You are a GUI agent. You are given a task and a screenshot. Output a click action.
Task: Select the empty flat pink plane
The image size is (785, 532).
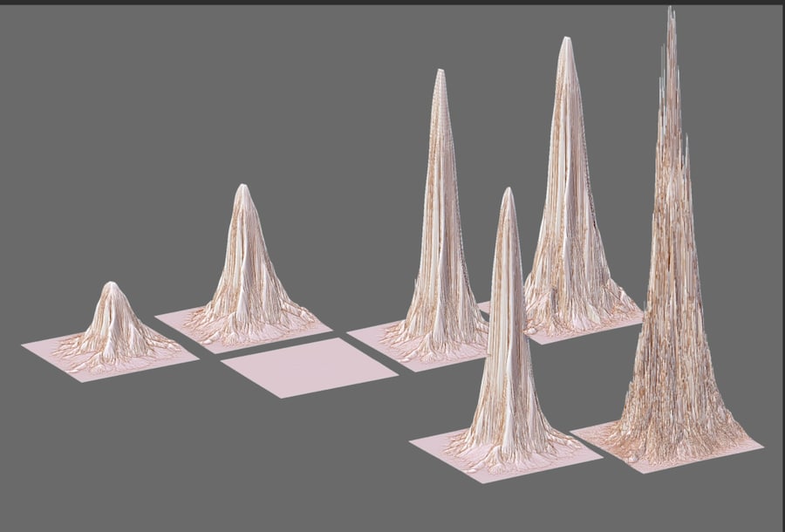[310, 366]
